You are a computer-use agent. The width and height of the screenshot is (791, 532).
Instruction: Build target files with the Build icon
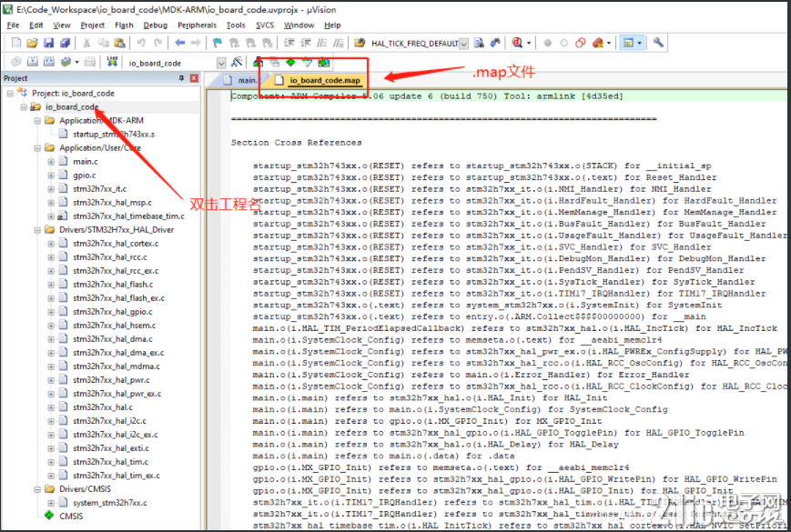click(32, 63)
